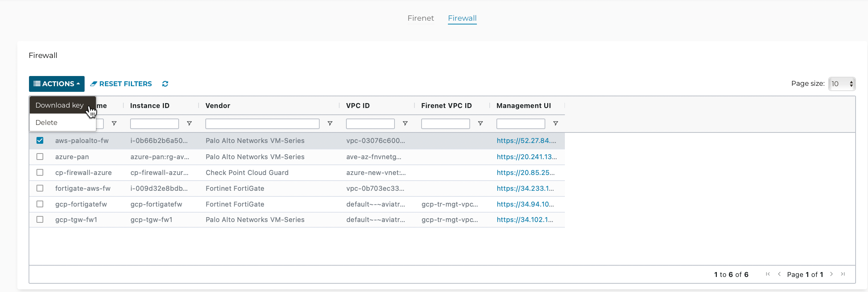Click RESET FILTERS
This screenshot has width=868, height=292.
(121, 84)
